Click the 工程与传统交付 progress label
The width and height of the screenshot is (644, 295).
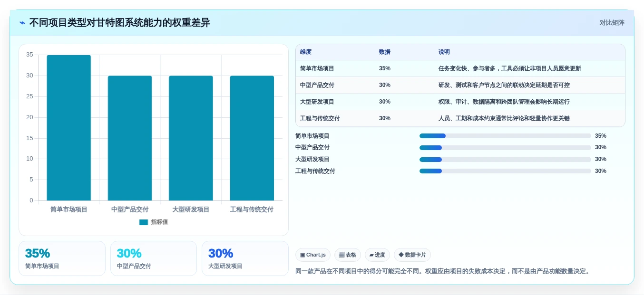(x=315, y=171)
